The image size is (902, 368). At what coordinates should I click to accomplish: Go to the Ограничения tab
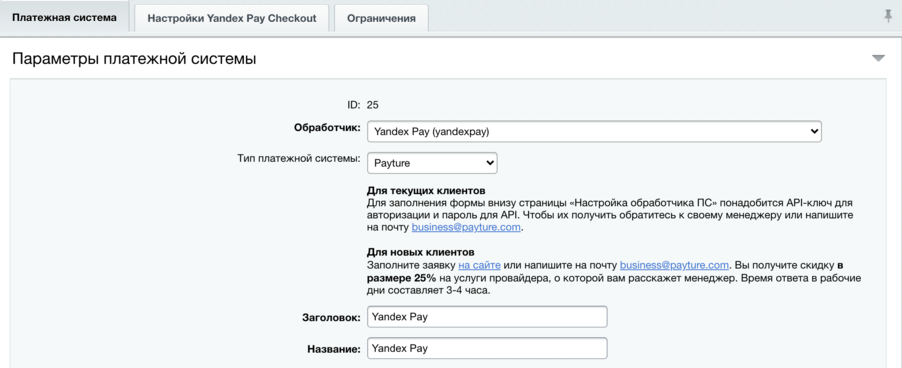click(x=381, y=18)
